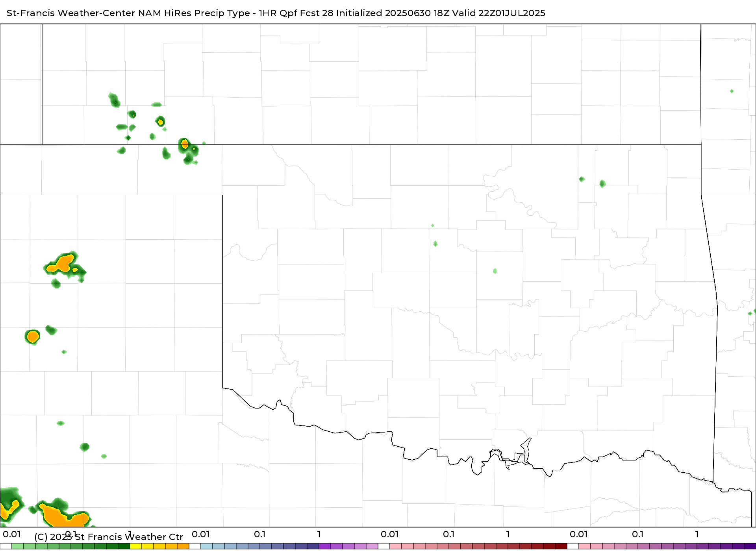This screenshot has width=756, height=551.
Task: Click the '1' label above the dark purple swatches
Action: 697,534
